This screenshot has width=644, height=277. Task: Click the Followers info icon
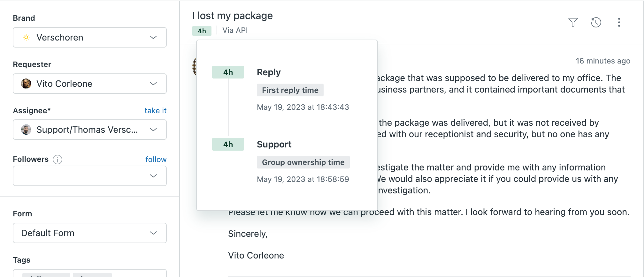coord(57,159)
